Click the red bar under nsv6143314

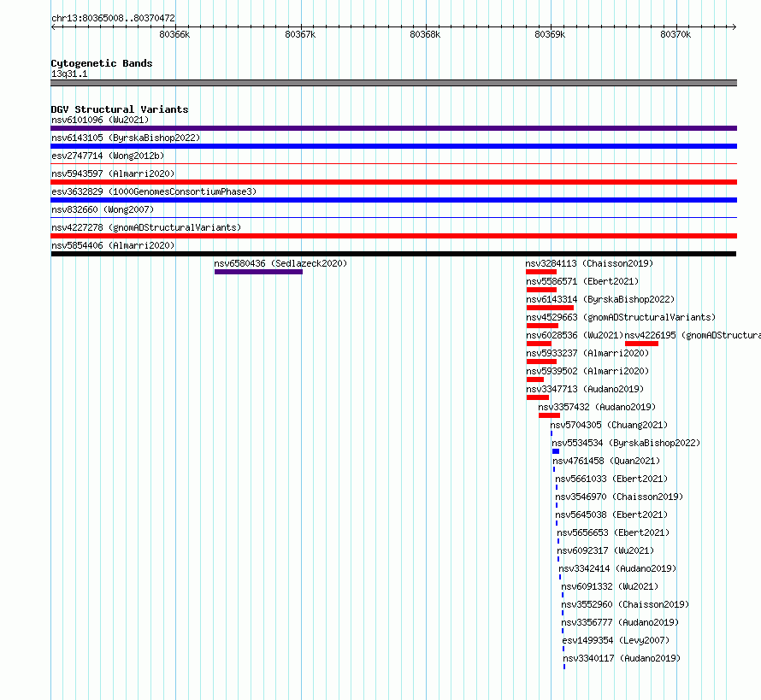pyautogui.click(x=550, y=308)
